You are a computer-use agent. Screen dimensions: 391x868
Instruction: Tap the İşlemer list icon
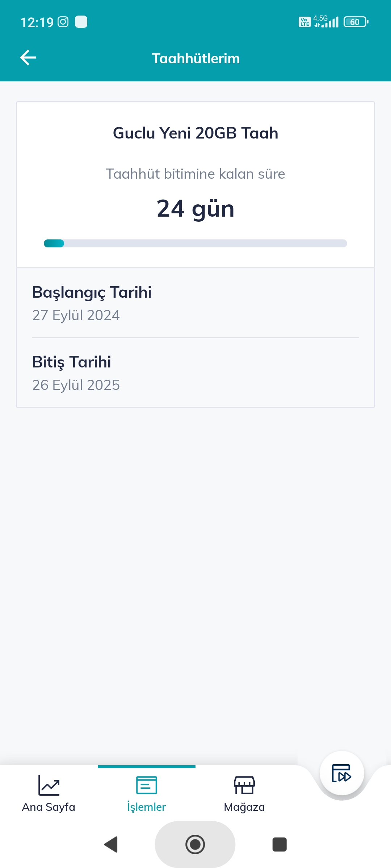point(147,785)
